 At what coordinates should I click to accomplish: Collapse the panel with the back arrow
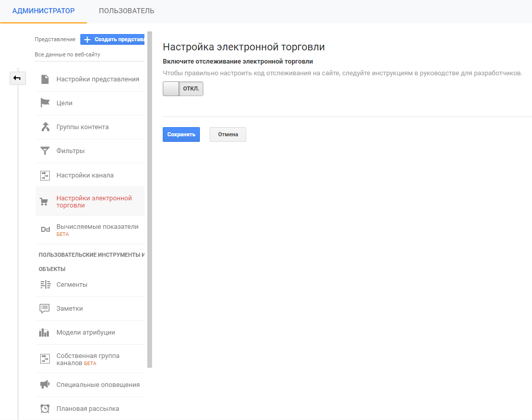(17, 78)
